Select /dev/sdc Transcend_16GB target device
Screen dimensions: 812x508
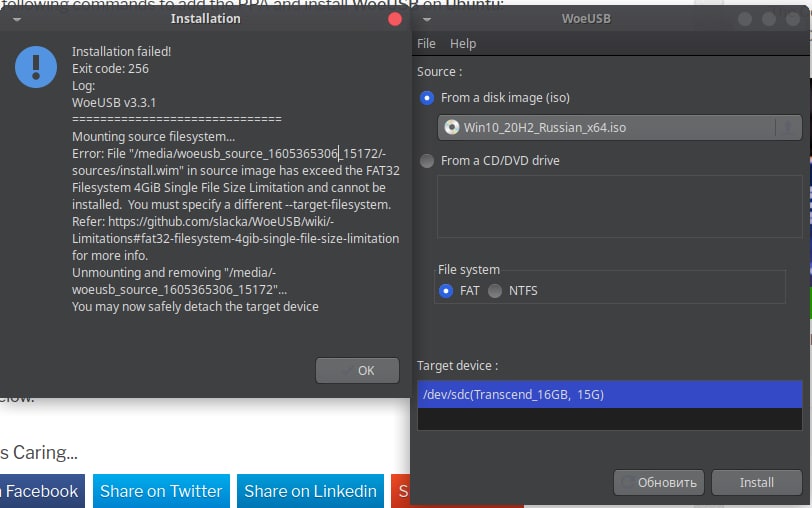(610, 395)
